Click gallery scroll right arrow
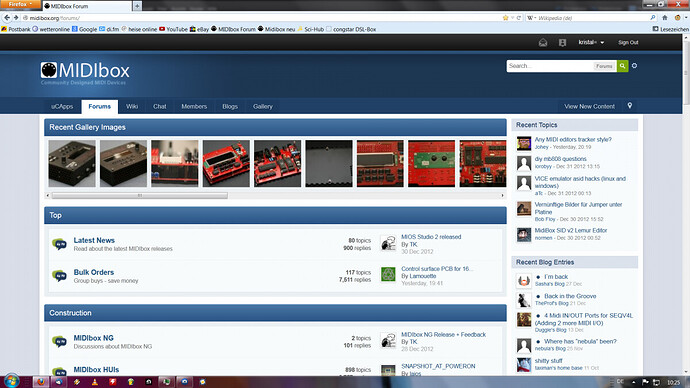 [502, 195]
